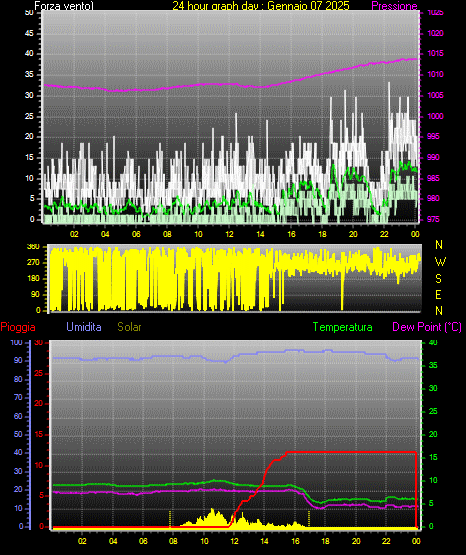Screen dimensions: 466x555
Task: Click the 45 value on wind speed axis
Action: coord(29,33)
